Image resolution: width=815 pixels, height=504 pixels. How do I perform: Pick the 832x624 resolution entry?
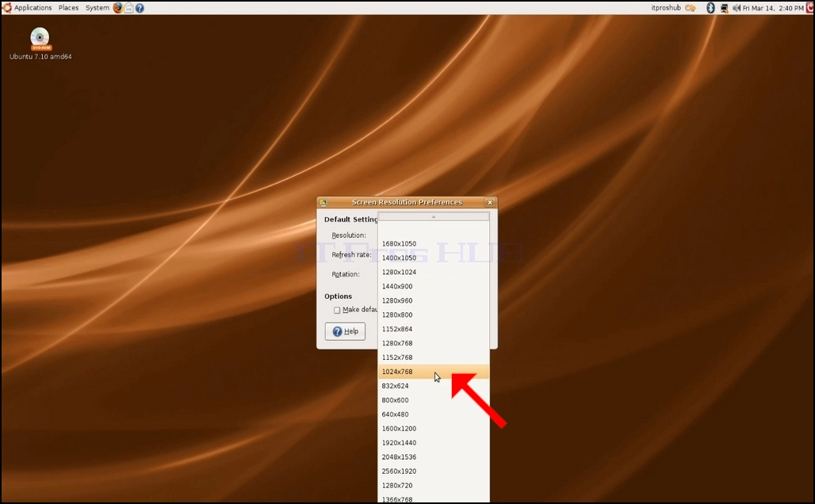(x=434, y=386)
